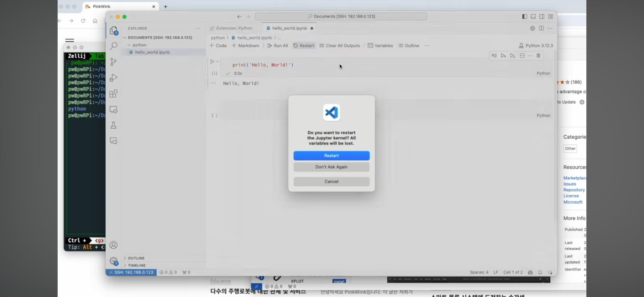Screen dimensions: 644x297
Task: Open the Source Control view icon
Action: point(113,62)
